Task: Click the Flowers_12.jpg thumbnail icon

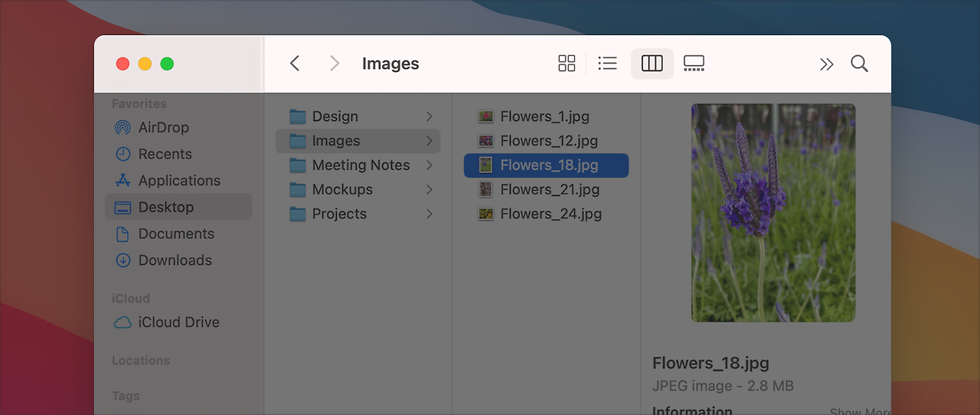Action: coord(485,141)
